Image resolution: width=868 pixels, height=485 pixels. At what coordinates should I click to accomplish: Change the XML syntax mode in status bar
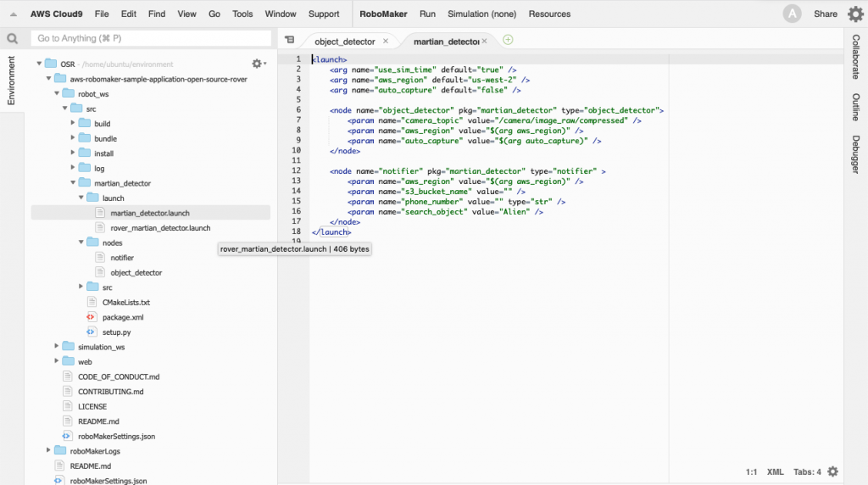click(x=775, y=471)
